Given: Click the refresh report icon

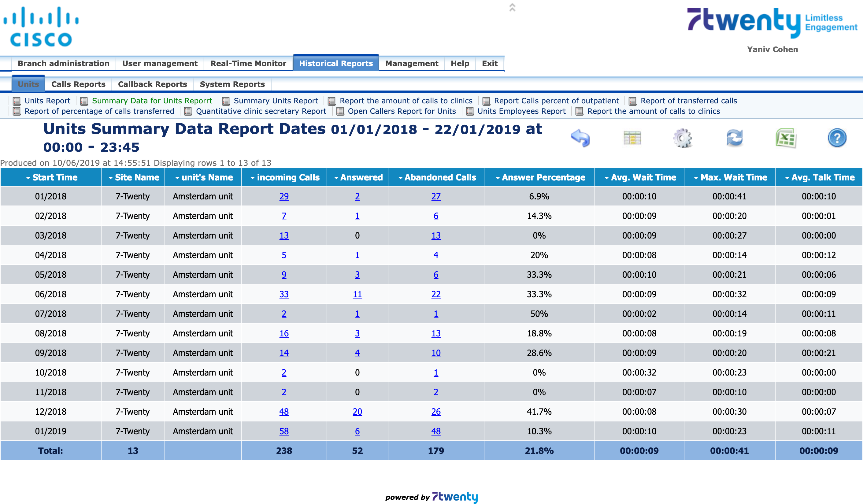Looking at the screenshot, I should click(735, 138).
